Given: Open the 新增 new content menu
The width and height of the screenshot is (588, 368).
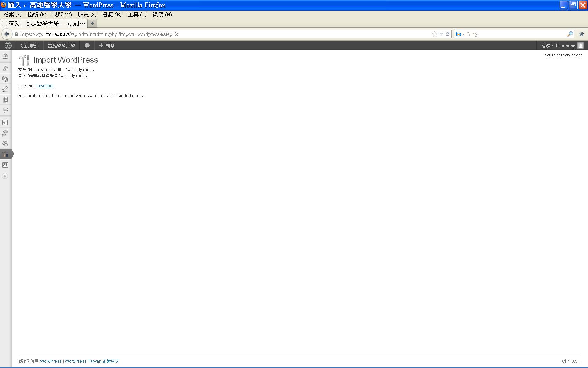Looking at the screenshot, I should point(107,46).
